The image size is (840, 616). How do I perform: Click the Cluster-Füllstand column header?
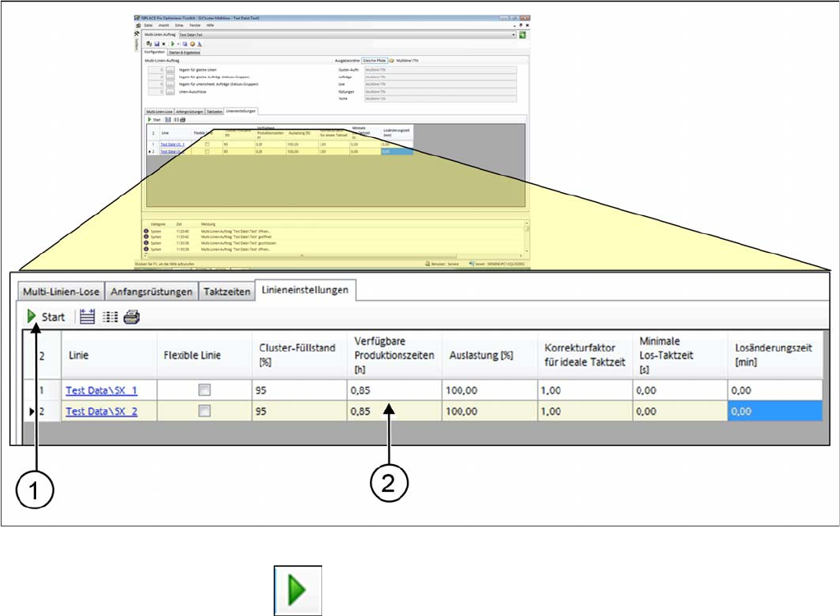click(x=297, y=355)
